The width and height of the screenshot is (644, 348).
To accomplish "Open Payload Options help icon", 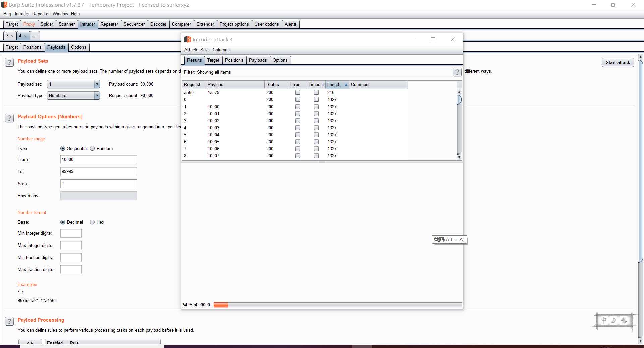I will [9, 118].
